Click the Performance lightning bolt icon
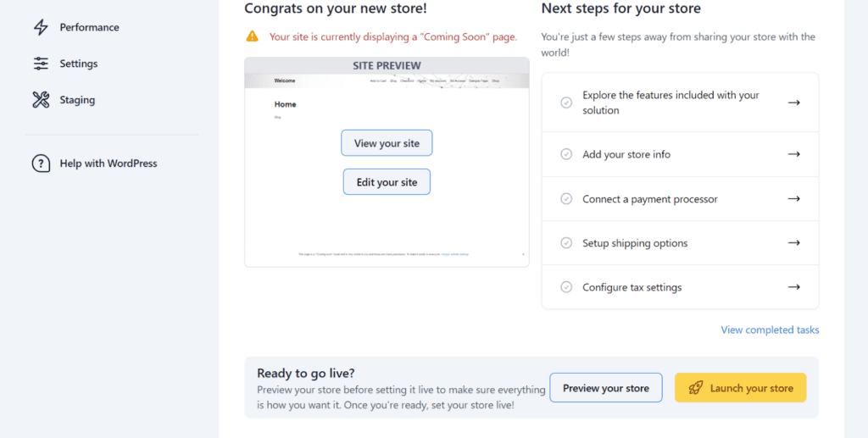The height and width of the screenshot is (438, 868). [41, 27]
